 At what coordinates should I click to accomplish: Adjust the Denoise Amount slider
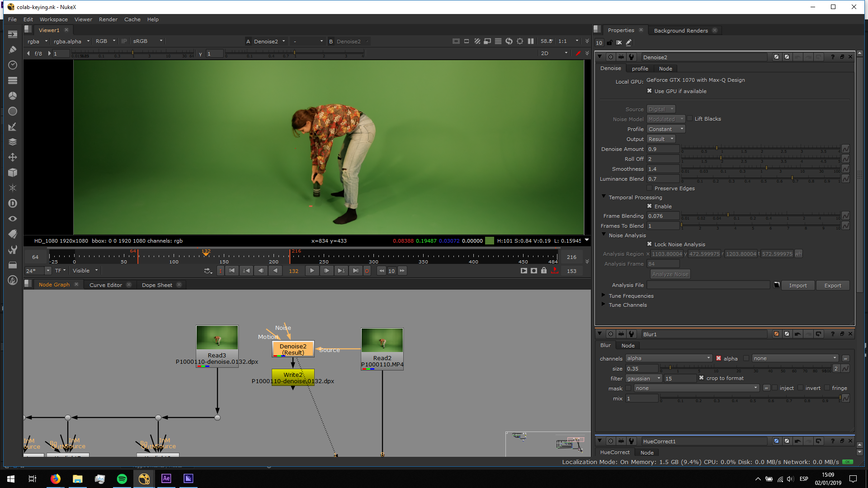(x=717, y=148)
